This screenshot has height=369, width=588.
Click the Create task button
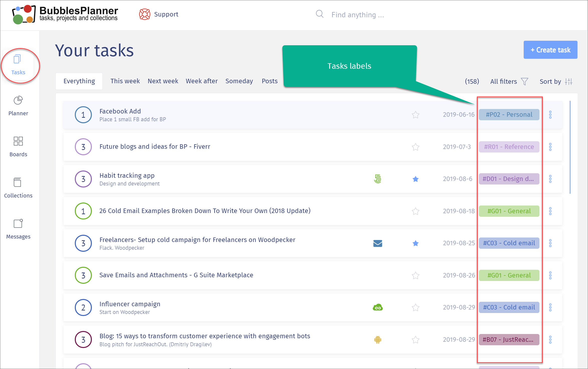[x=550, y=50]
